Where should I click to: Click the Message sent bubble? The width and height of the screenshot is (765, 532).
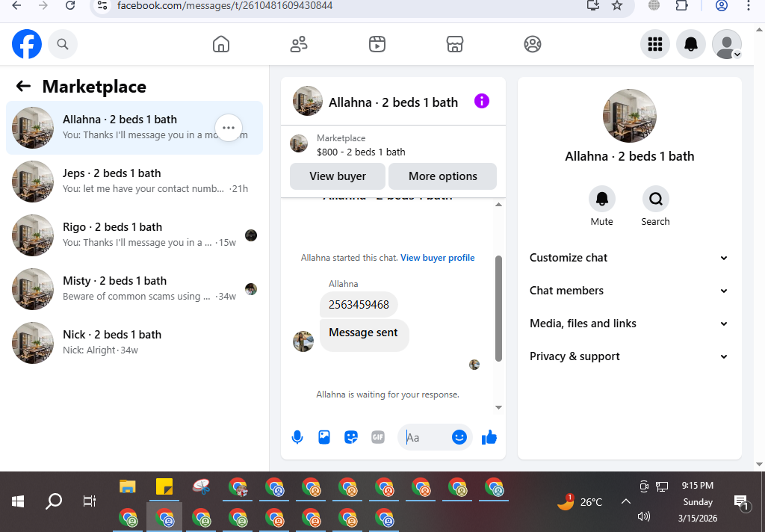click(x=364, y=335)
